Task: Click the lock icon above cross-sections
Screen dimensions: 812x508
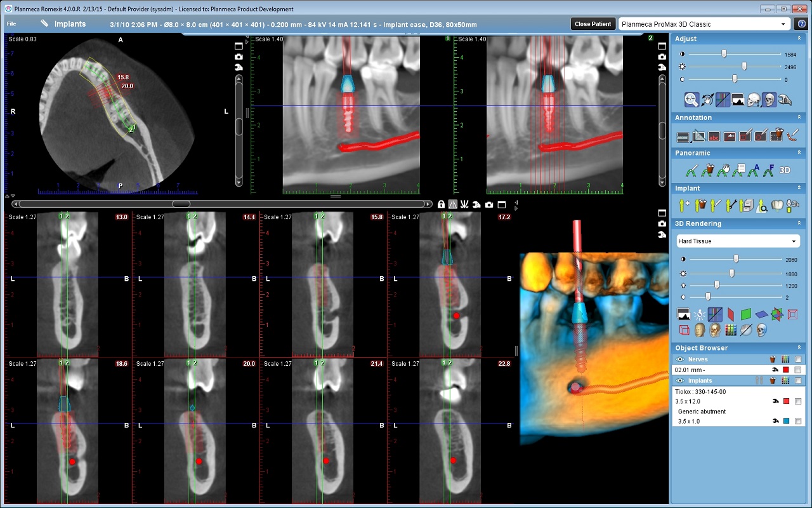Action: pyautogui.click(x=441, y=204)
